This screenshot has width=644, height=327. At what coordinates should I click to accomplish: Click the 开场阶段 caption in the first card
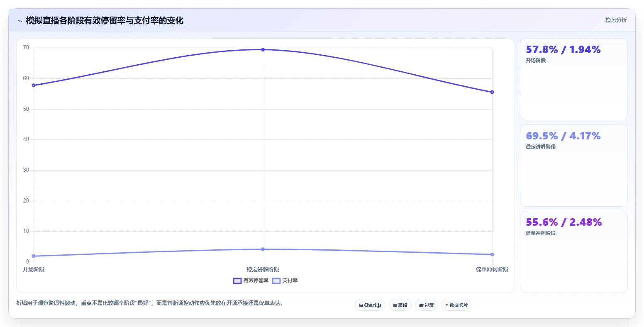[x=536, y=61]
